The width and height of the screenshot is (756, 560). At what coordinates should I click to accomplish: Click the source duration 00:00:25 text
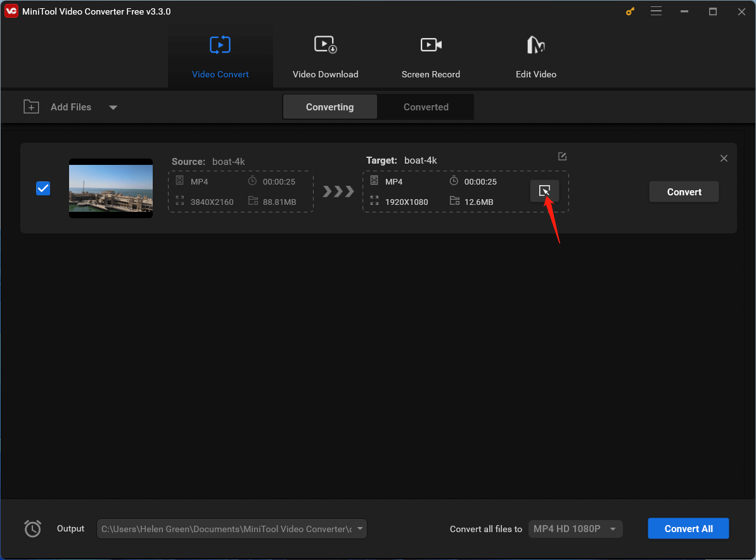[279, 182]
